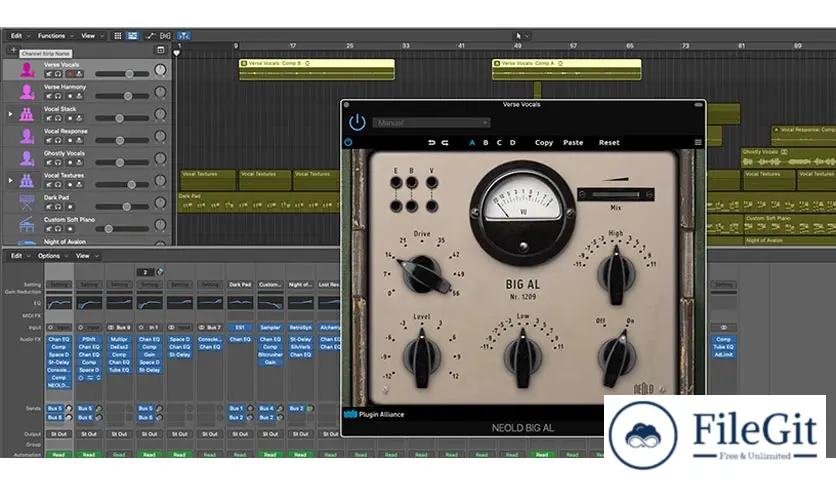This screenshot has height=484, width=836.
Task: Mute the Verse Harmony track
Action: coord(49,96)
